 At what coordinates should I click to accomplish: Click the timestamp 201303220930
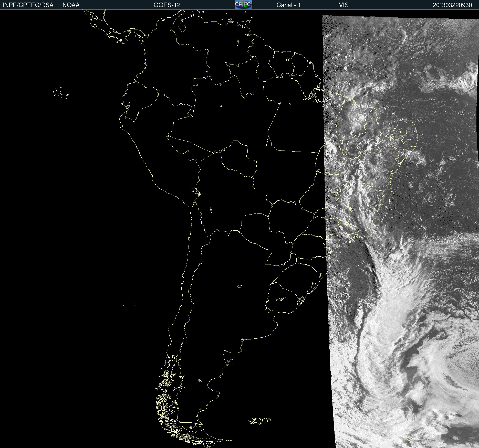(x=452, y=5)
